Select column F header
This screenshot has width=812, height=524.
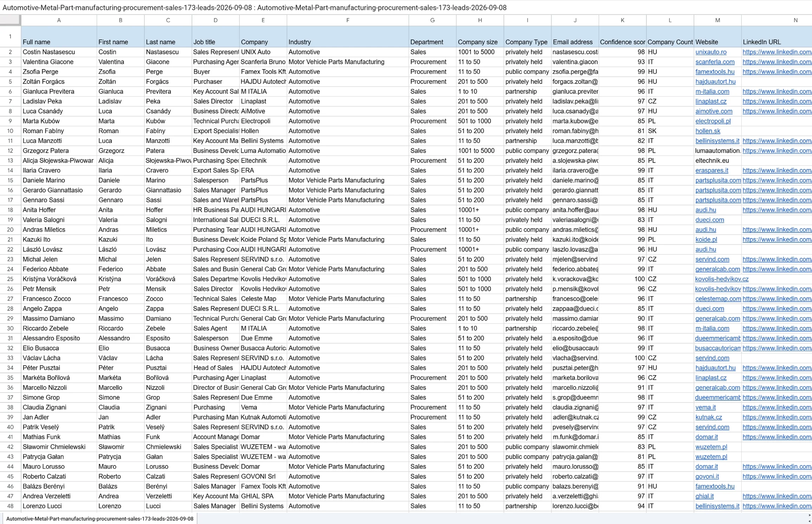coord(348,20)
